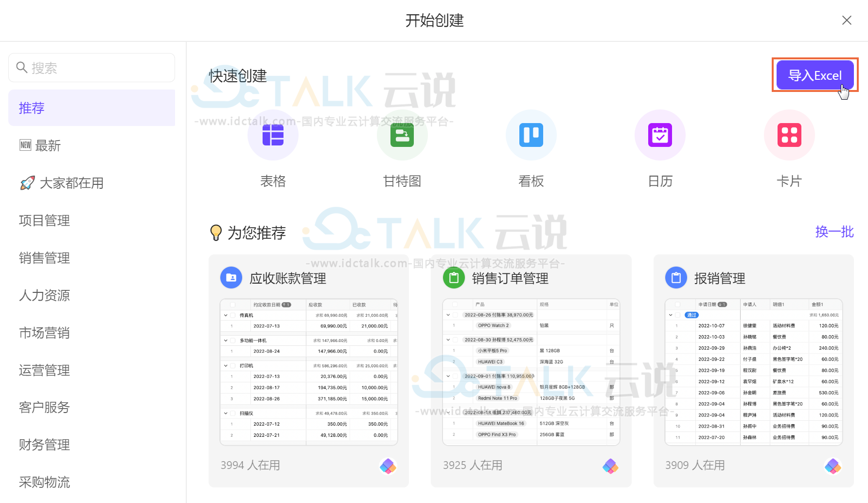Open 财务管理 category
The width and height of the screenshot is (868, 503).
92,445
